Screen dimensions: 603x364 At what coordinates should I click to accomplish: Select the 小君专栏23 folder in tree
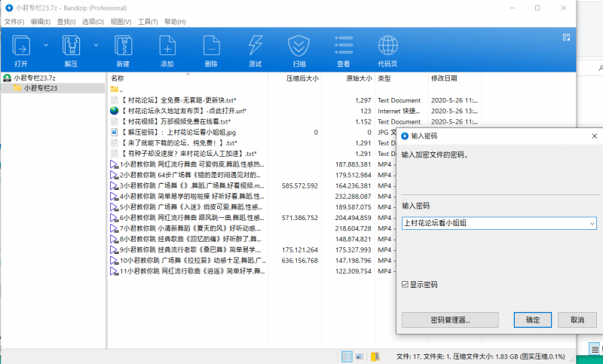tap(41, 88)
